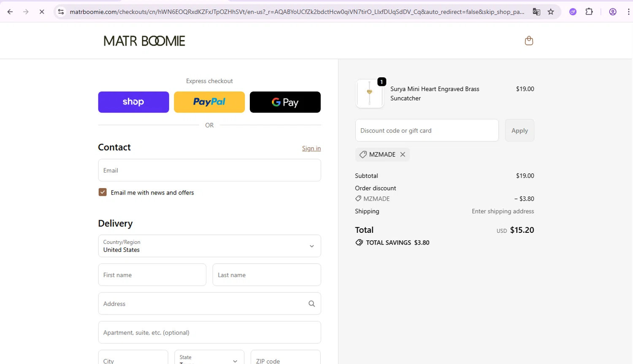Focus the Discount code or gift card field
Viewport: 633px width, 364px height.
click(x=427, y=130)
